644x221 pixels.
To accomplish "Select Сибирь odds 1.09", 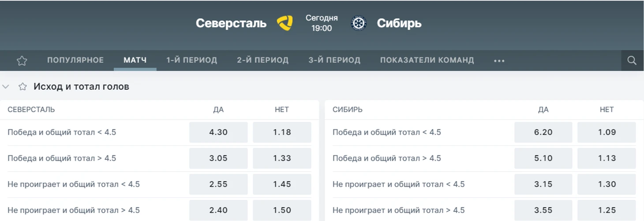I will (x=607, y=132).
